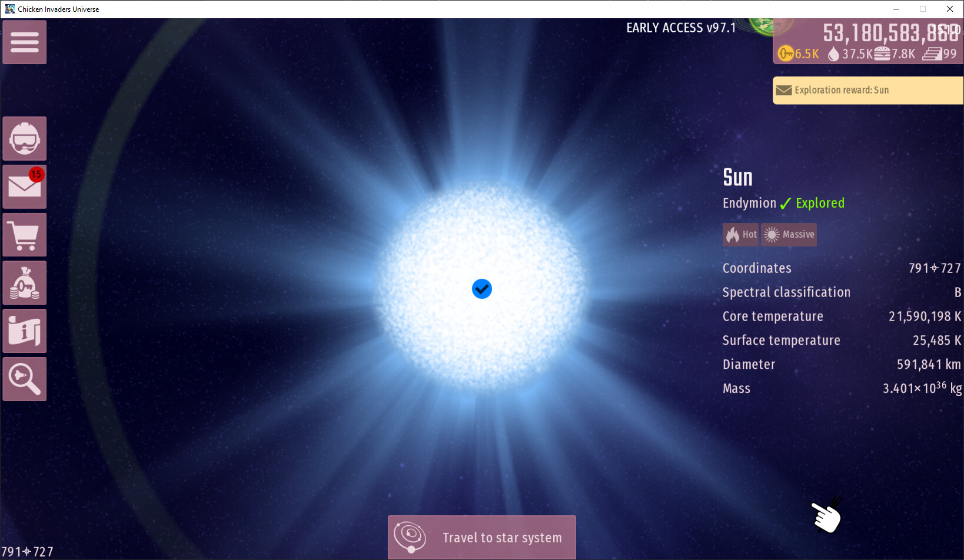Open the hamburger main menu
The height and width of the screenshot is (560, 964).
(24, 42)
